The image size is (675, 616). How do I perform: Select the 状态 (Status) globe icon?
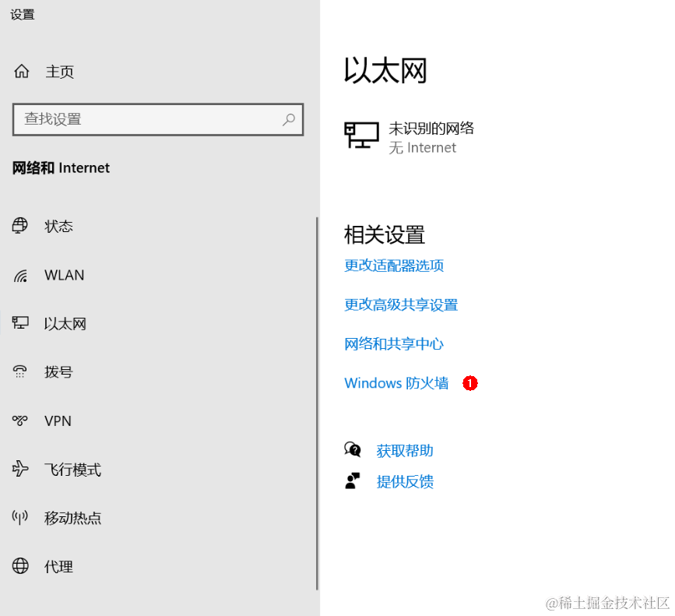click(19, 226)
